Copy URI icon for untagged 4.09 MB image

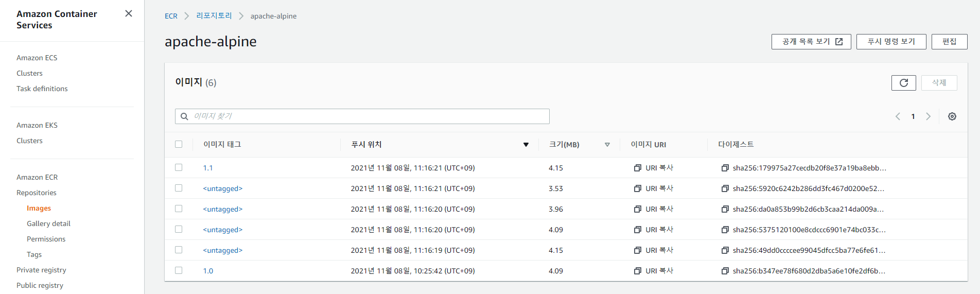(638, 230)
